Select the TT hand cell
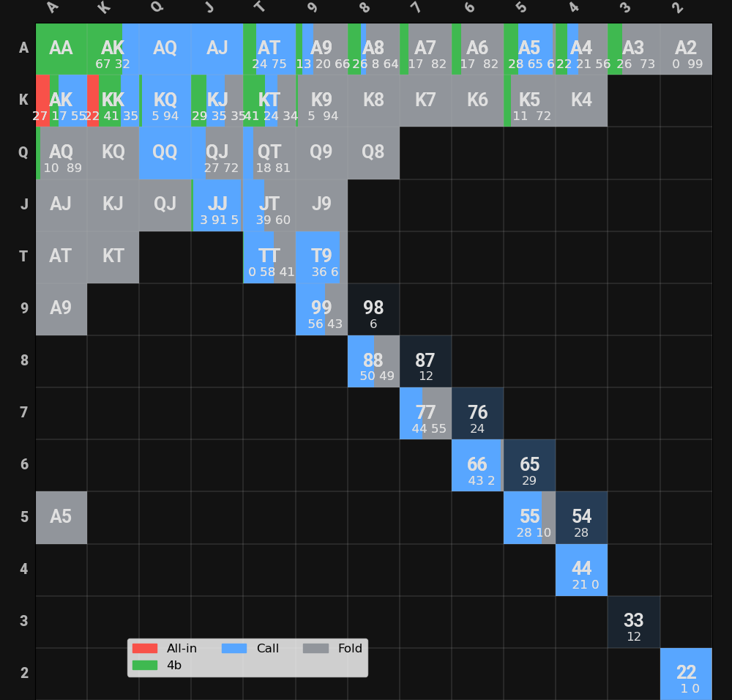This screenshot has height=700, width=732. (x=269, y=257)
